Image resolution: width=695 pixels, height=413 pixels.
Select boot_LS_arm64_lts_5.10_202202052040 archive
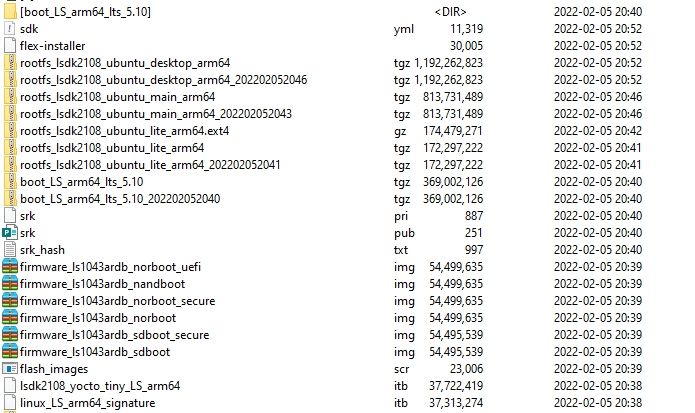[x=120, y=198]
